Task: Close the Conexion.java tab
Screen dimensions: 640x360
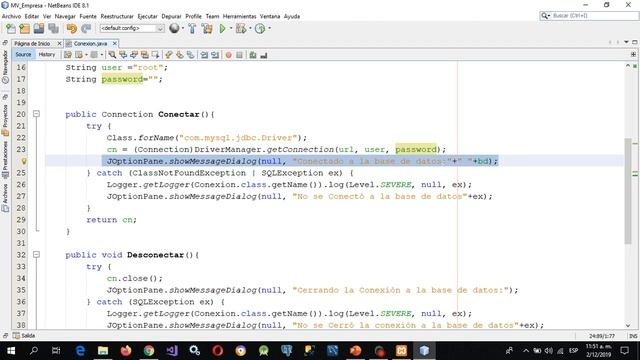Action: click(x=115, y=43)
